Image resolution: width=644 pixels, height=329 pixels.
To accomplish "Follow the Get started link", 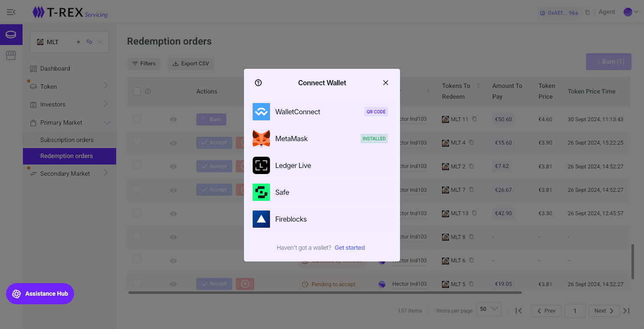I will [350, 248].
